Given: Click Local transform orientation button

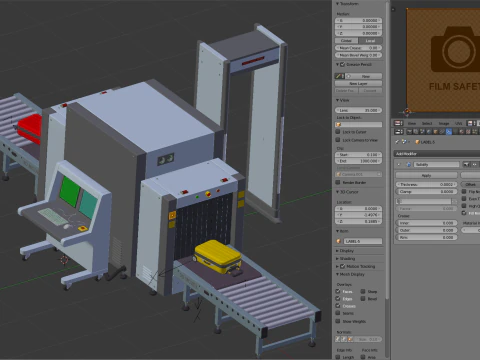Looking at the screenshot, I should 370,40.
